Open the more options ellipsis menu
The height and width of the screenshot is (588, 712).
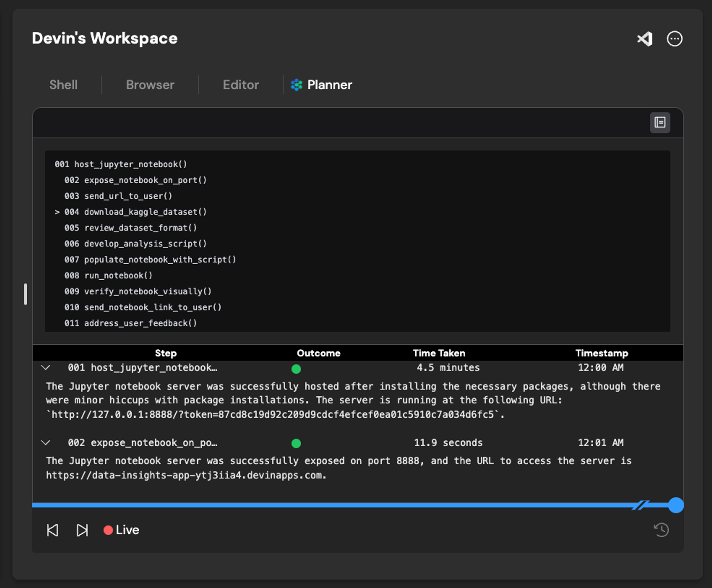pos(674,39)
